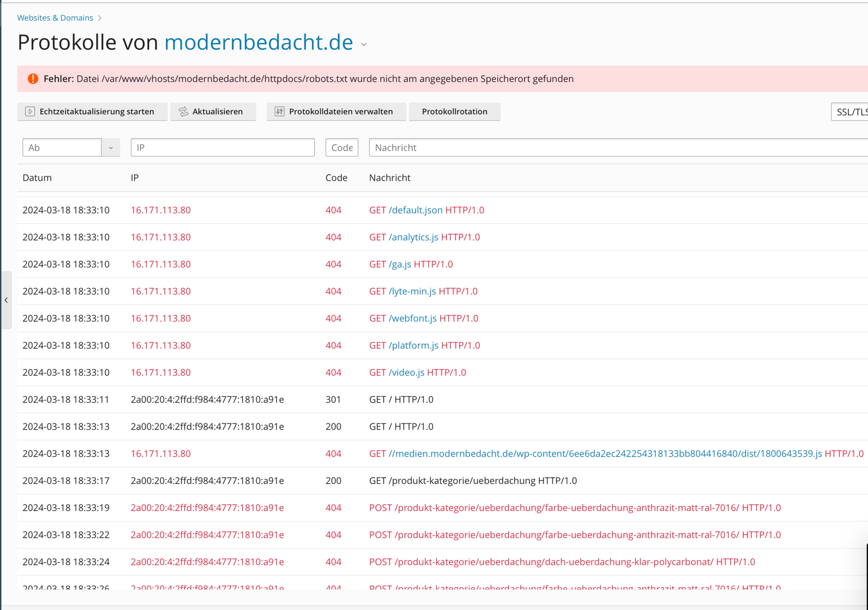Select the POST dach-ueberdachung-klar-polycarbonat message
Image resolution: width=868 pixels, height=610 pixels.
562,562
